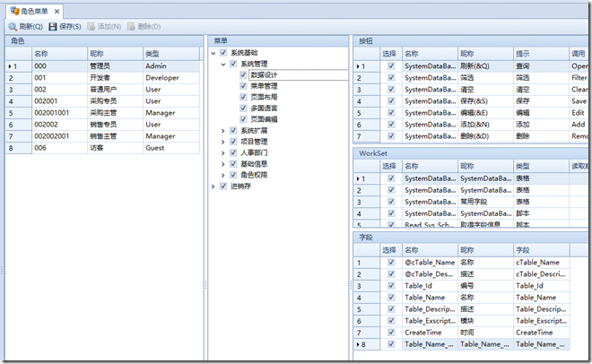Expand the 人事部门 tree node
The image size is (592, 364).
(223, 153)
